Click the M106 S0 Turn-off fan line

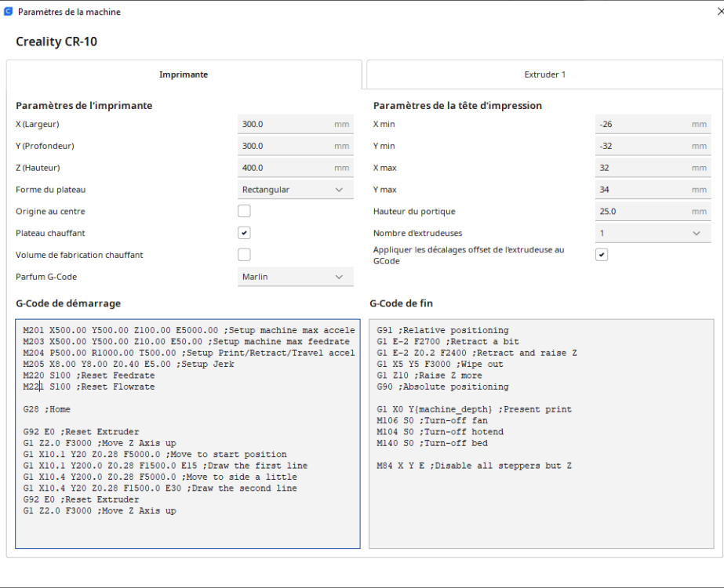(432, 420)
